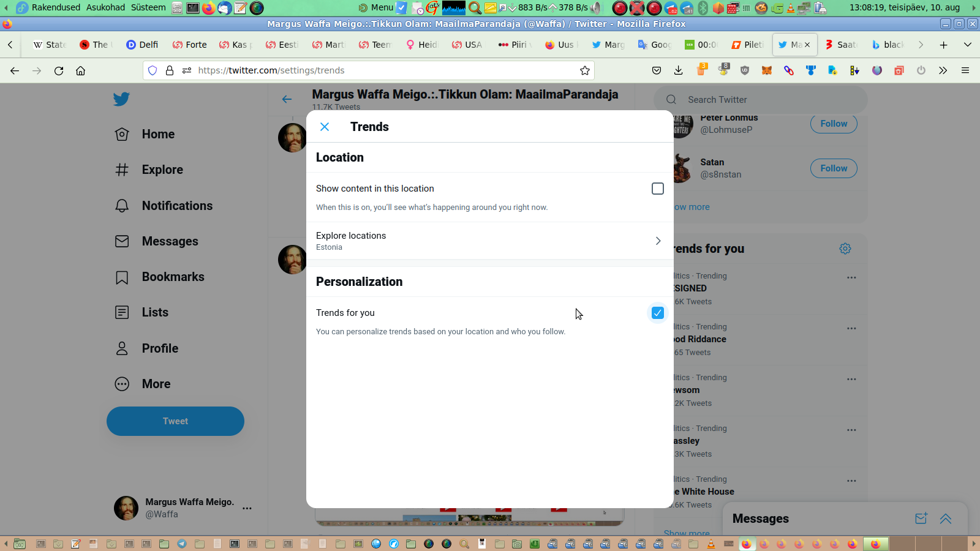Click the Bluetooth icon in the system tray
980x551 pixels.
point(703,8)
